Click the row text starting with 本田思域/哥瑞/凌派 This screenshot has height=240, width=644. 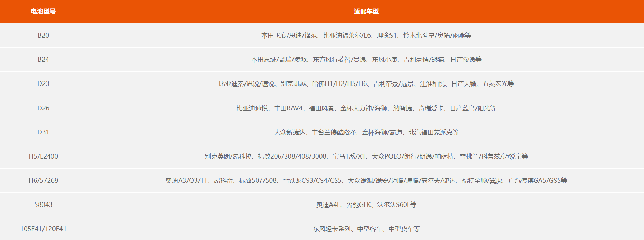coord(366,60)
